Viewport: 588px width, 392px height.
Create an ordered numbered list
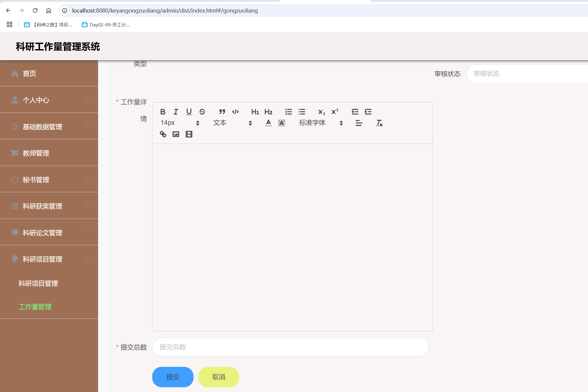point(288,112)
